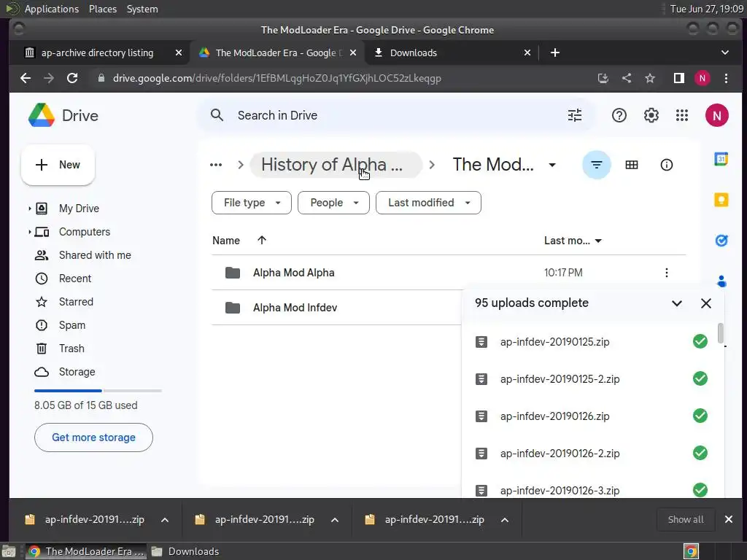Open a new browser tab

(555, 52)
